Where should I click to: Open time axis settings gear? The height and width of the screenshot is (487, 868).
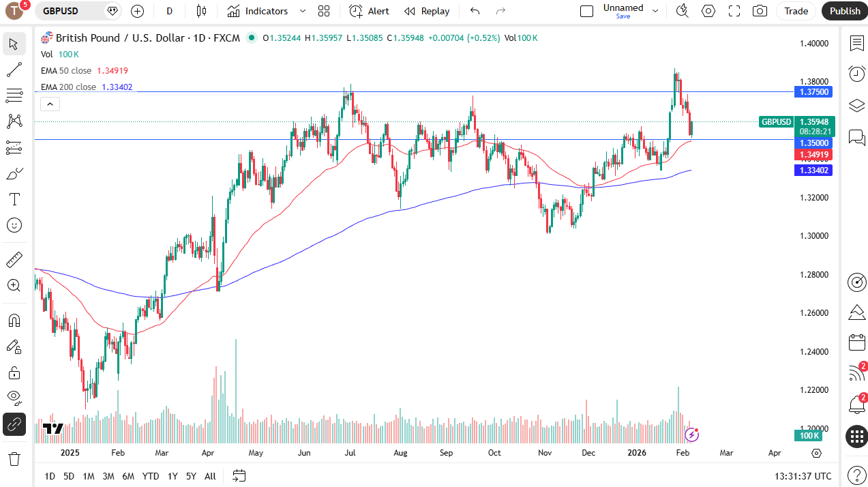pos(816,453)
